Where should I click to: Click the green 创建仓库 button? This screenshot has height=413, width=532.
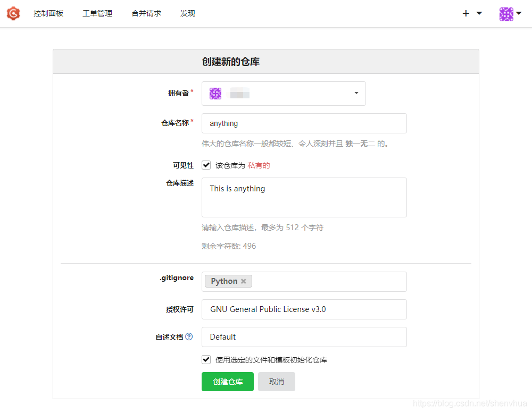tap(228, 382)
